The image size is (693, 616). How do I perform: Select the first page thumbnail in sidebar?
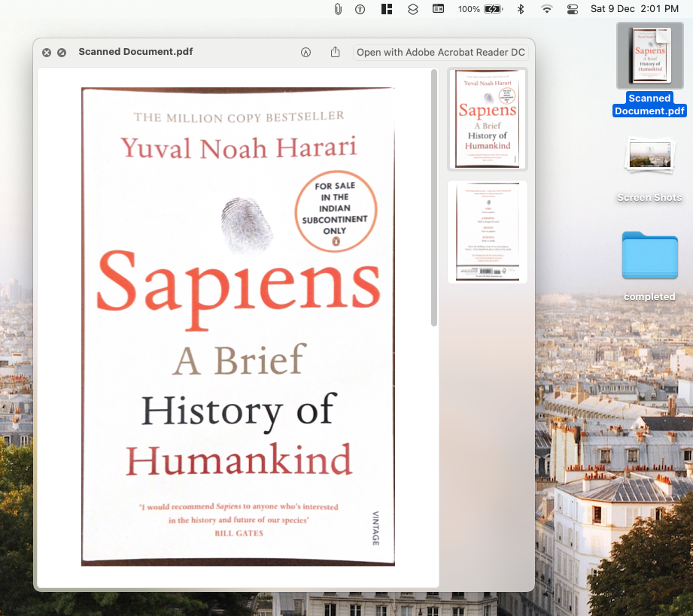pyautogui.click(x=488, y=119)
